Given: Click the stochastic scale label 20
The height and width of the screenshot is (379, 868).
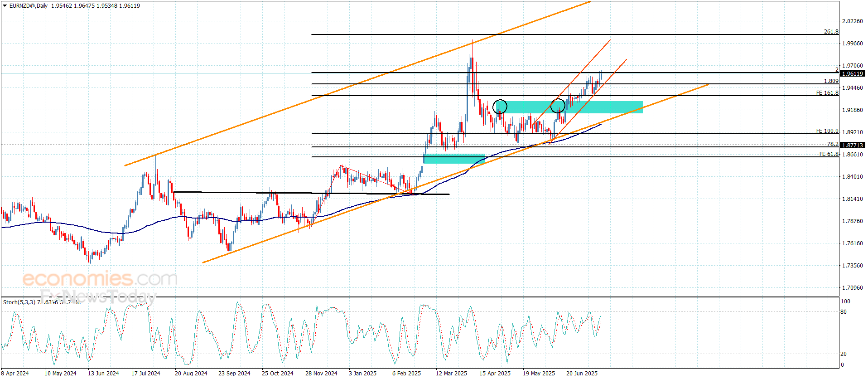Looking at the screenshot, I should [x=844, y=354].
